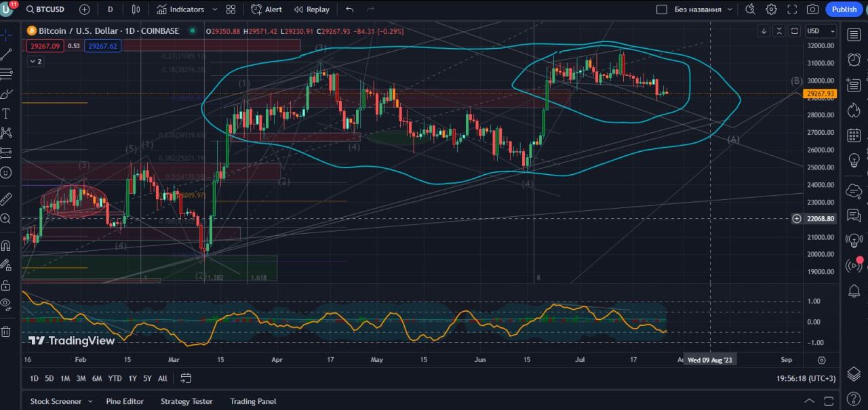This screenshot has height=410, width=868.
Task: Open the chart patterns tool
Action: [x=6, y=133]
